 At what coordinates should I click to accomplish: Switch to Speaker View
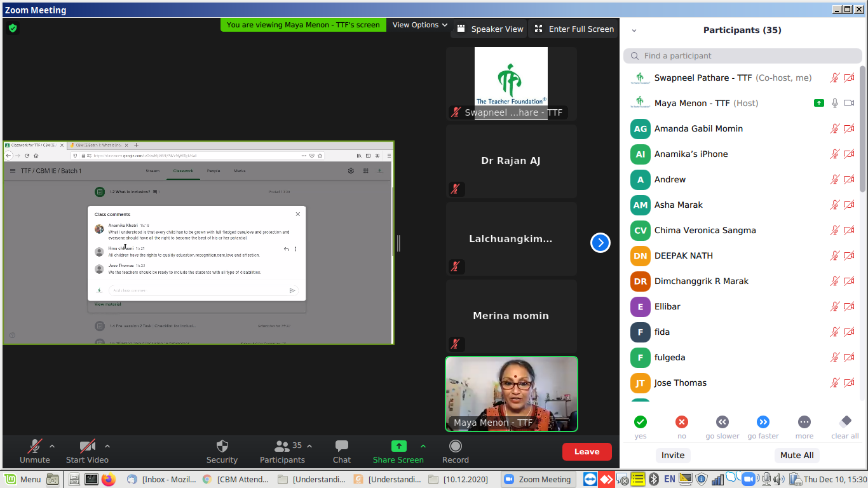point(489,29)
